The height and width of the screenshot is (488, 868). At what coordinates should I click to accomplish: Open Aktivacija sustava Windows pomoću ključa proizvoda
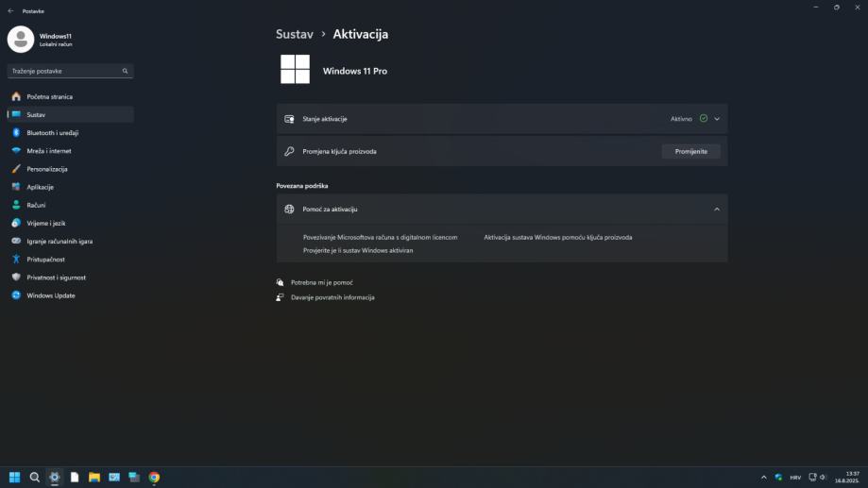point(558,237)
